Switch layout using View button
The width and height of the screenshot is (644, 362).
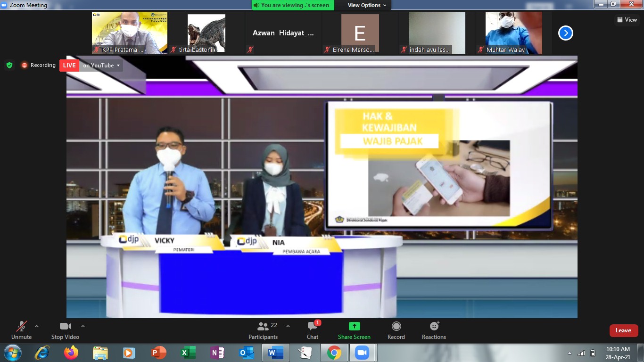[627, 20]
